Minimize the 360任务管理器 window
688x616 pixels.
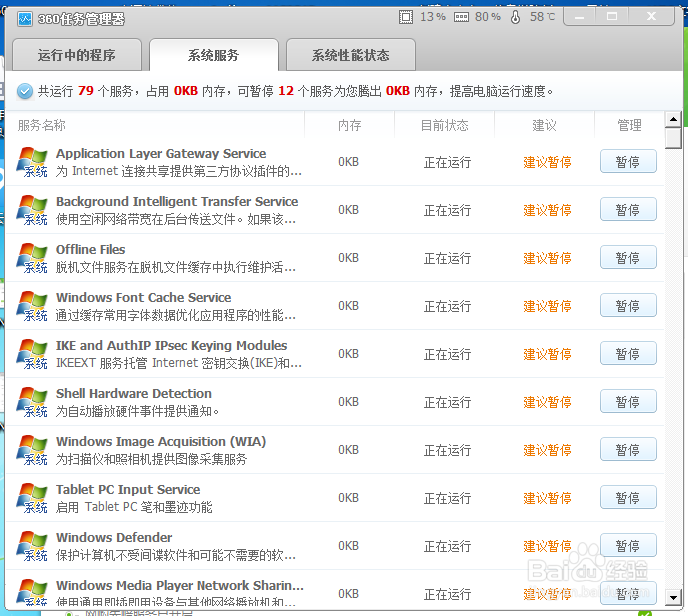coord(580,17)
